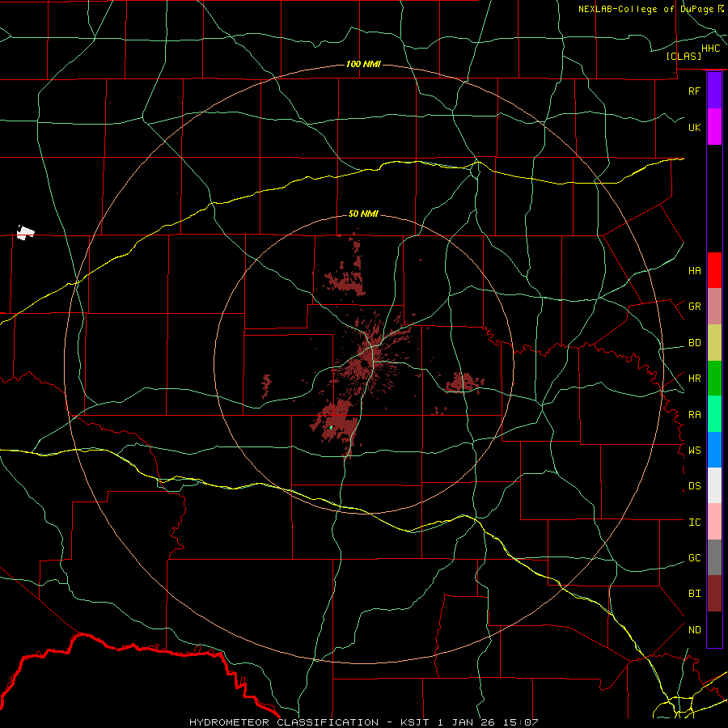
Task: Click the 15:07 timestamp
Action: click(519, 722)
